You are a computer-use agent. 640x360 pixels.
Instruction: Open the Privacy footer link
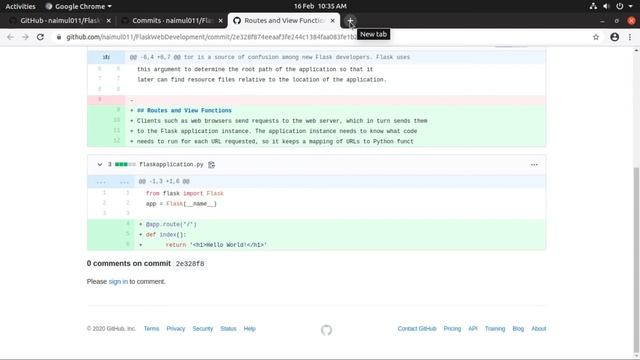coord(176,329)
